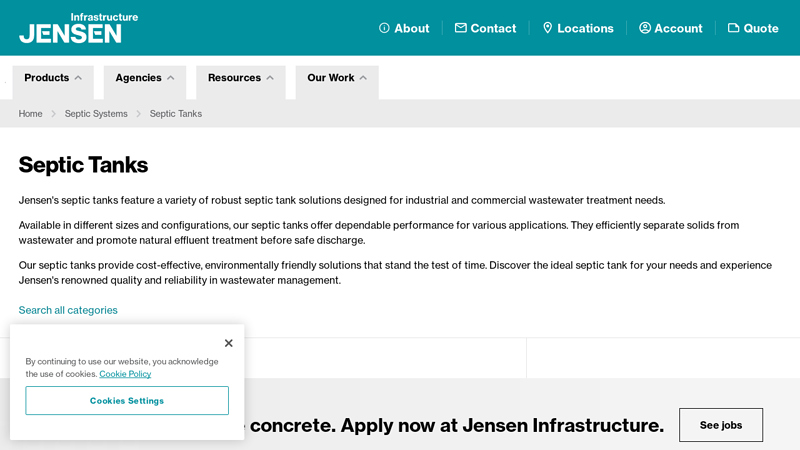Expand the Resources menu chevron
This screenshot has width=800, height=450.
[270, 78]
